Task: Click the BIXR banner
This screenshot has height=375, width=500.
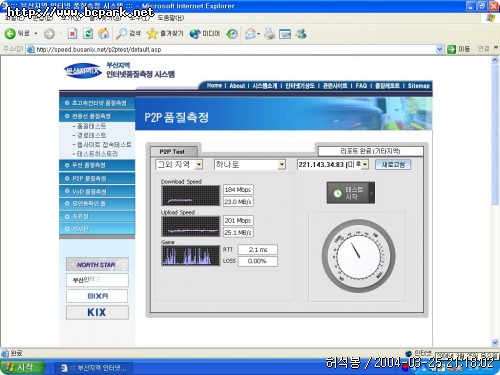Action: pyautogui.click(x=97, y=296)
